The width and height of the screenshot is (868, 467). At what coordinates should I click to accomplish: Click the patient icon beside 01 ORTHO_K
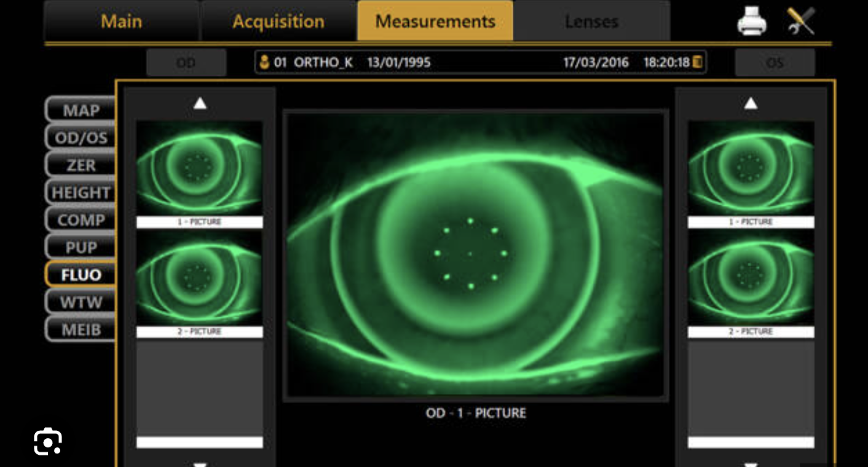(x=264, y=63)
